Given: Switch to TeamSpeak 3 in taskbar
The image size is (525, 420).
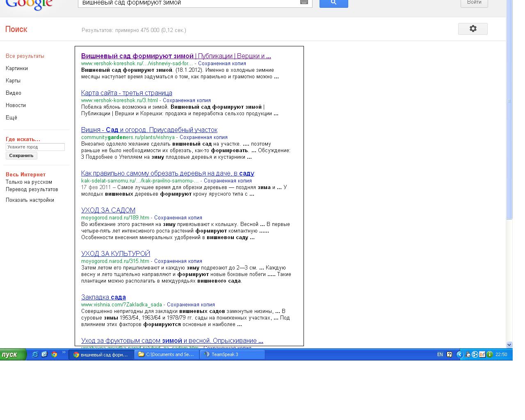Looking at the screenshot, I should point(232,354).
